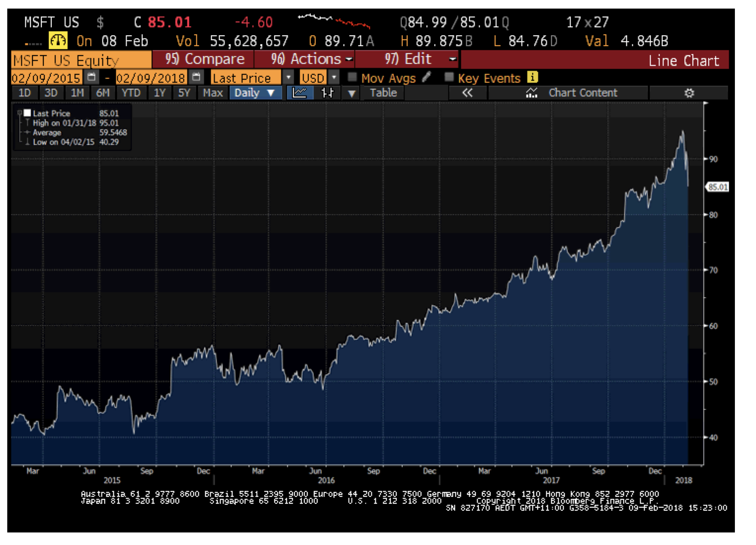This screenshot has width=756, height=545.
Task: Click the Line Chart title bar
Action: [595, 60]
